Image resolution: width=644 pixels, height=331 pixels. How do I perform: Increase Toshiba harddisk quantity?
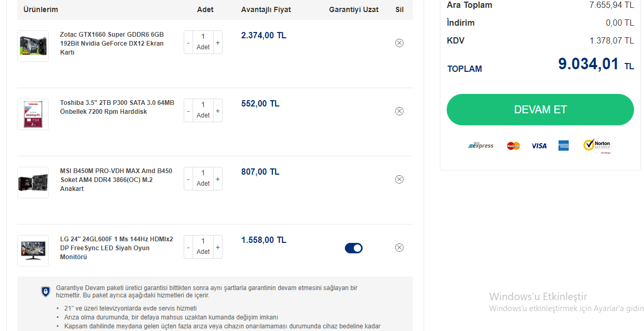click(218, 111)
